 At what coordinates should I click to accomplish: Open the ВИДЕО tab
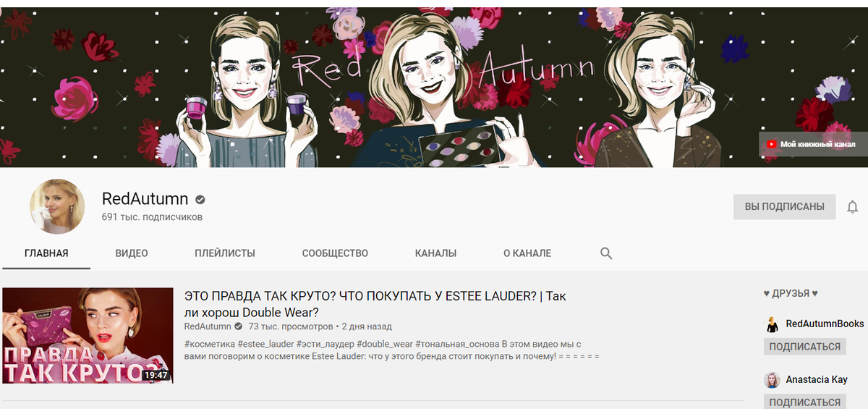point(132,253)
